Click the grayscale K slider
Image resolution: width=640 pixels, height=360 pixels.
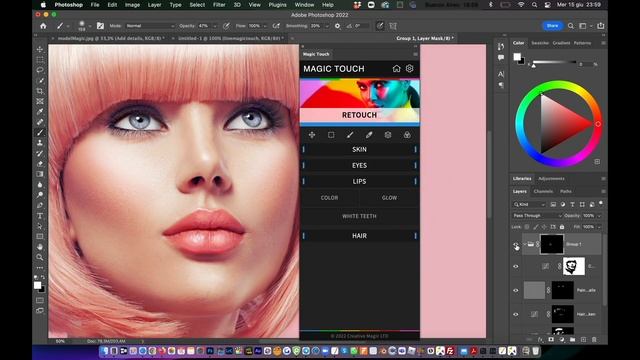point(554,62)
